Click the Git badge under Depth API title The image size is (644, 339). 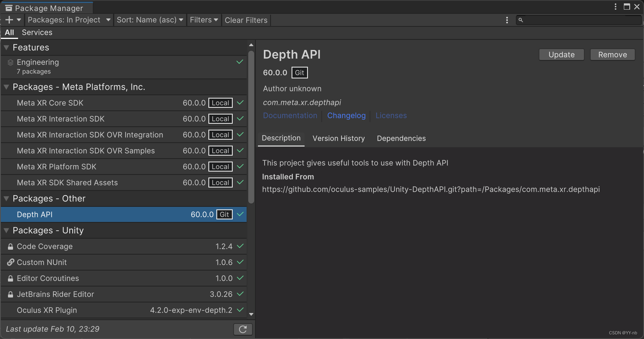[300, 73]
